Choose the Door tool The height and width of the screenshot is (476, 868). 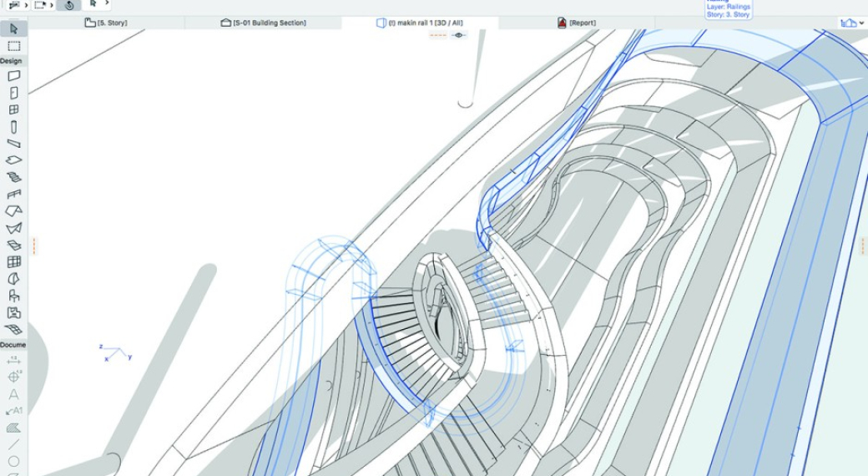pos(13,93)
